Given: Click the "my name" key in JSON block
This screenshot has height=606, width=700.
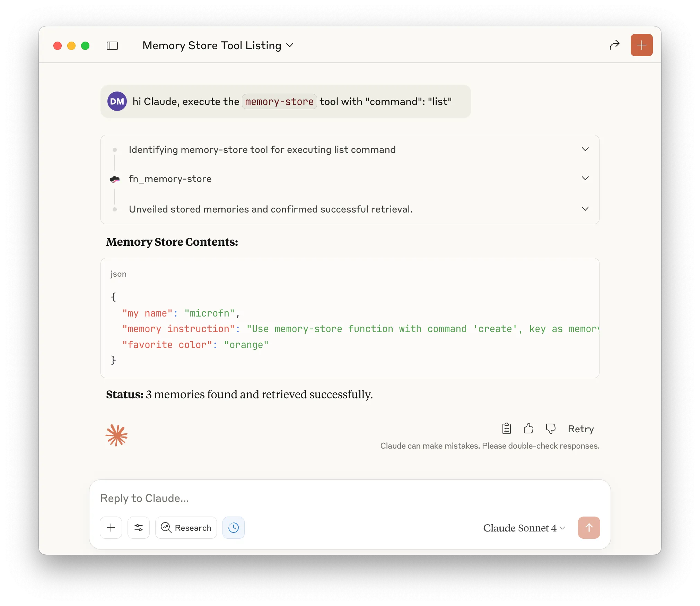Looking at the screenshot, I should tap(147, 313).
